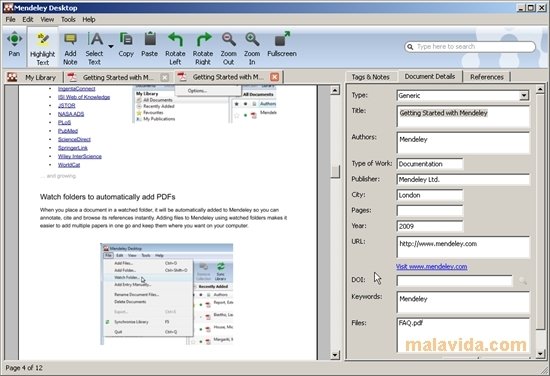Click the DOI input field
The image size is (550, 376).
455,280
